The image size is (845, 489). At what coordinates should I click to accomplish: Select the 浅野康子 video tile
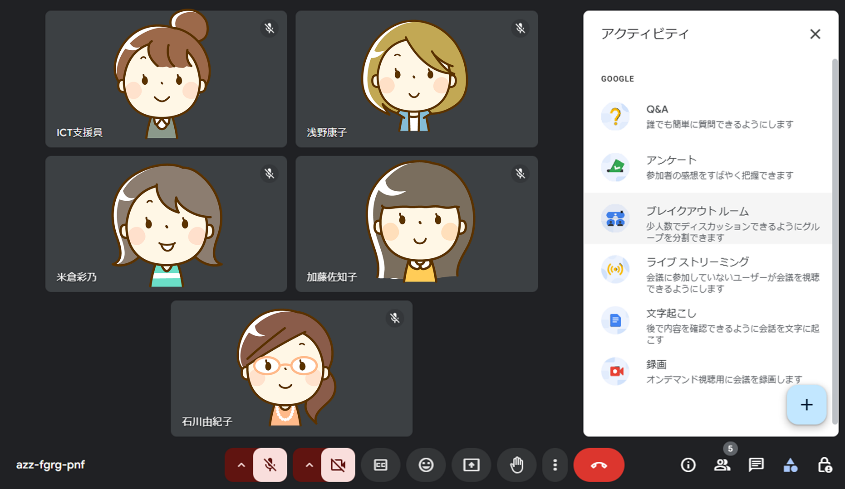pyautogui.click(x=417, y=79)
